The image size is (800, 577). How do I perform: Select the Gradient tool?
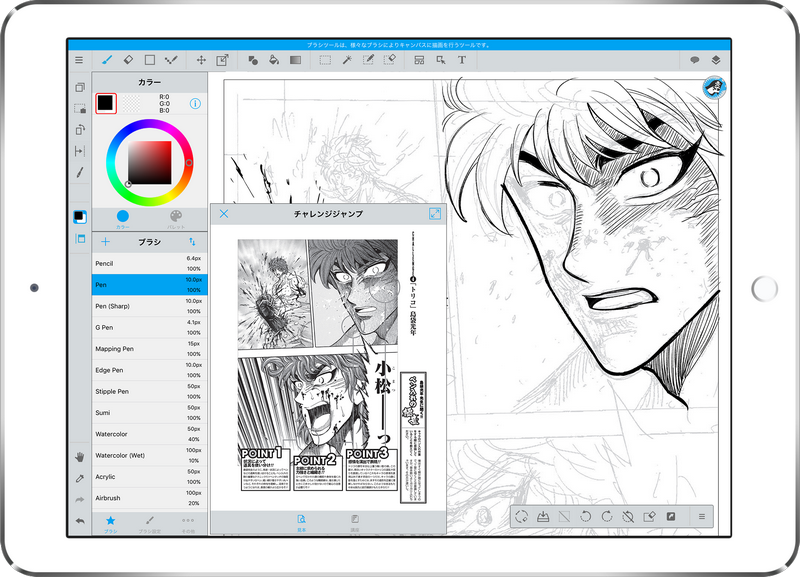pyautogui.click(x=295, y=60)
